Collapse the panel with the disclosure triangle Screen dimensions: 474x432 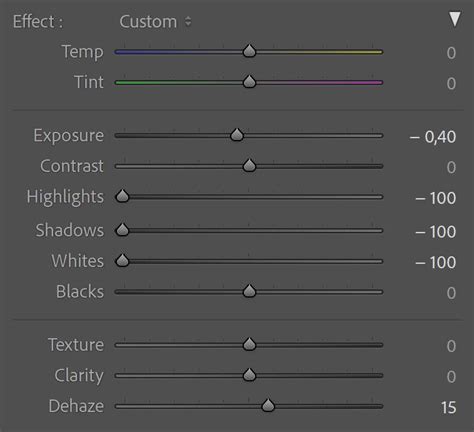455,19
